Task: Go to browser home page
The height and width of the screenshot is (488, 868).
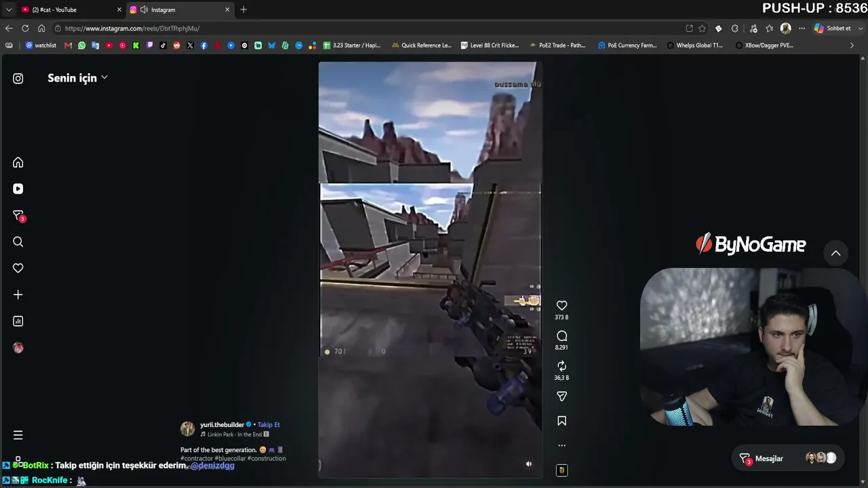Action: point(41,28)
